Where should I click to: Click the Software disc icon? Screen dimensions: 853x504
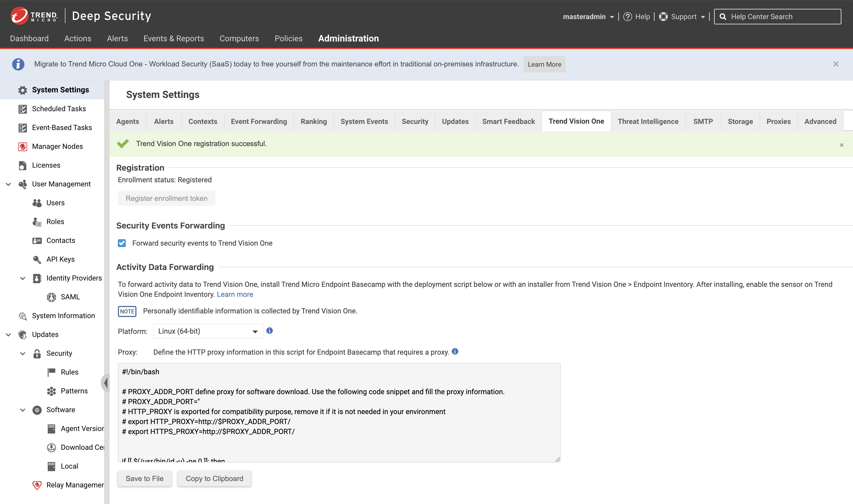[37, 410]
